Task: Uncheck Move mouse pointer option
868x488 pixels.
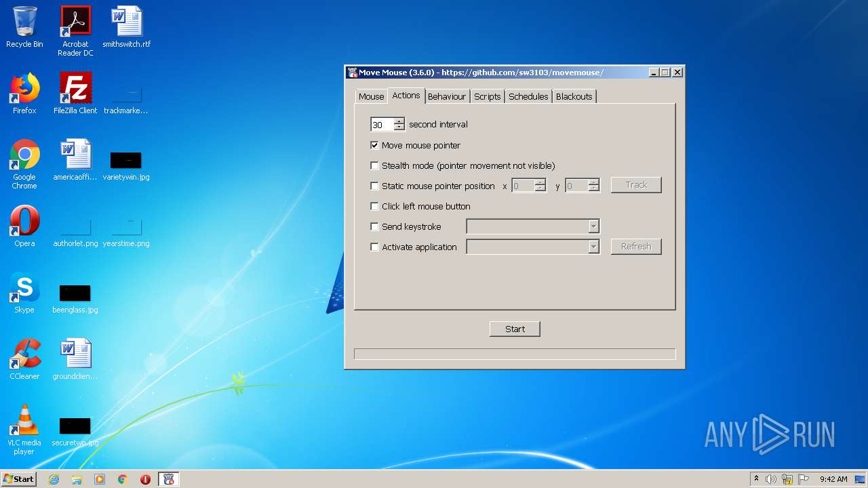Action: [x=374, y=145]
